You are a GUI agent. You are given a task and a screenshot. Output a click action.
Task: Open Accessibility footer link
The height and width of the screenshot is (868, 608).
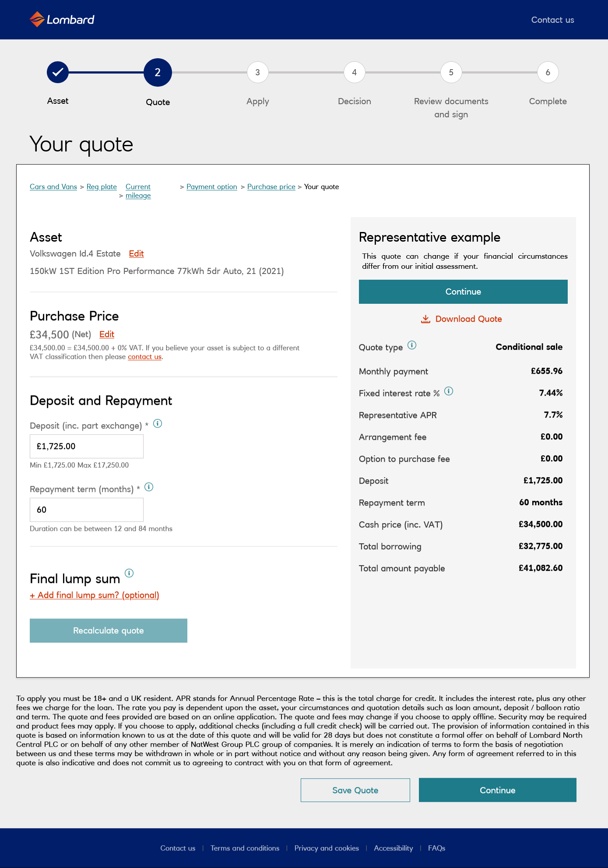(x=393, y=848)
